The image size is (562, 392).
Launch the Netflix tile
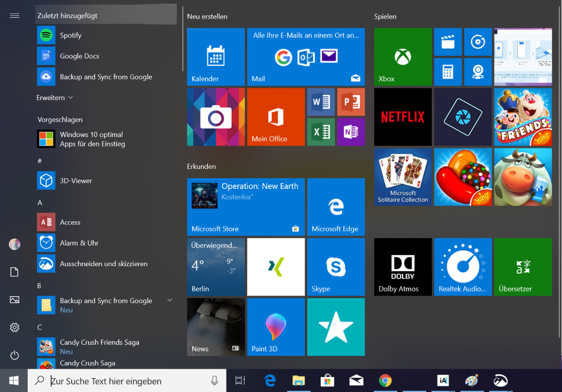click(x=403, y=117)
